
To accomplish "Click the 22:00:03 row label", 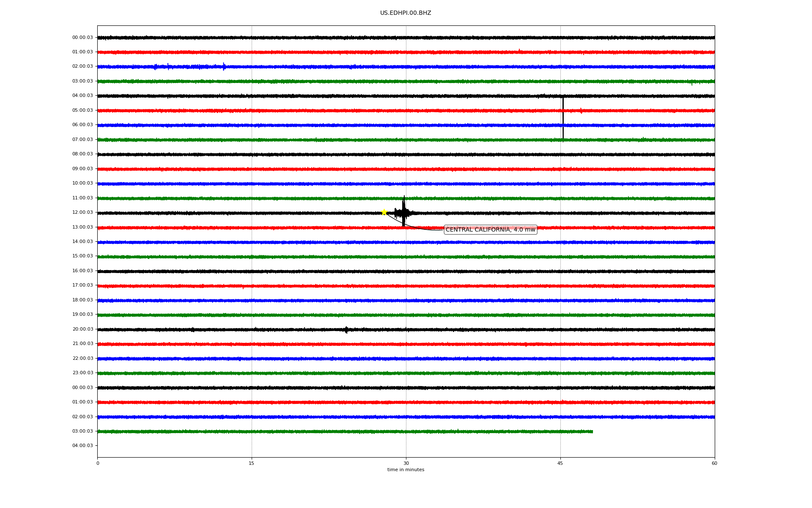I will pyautogui.click(x=82, y=359).
